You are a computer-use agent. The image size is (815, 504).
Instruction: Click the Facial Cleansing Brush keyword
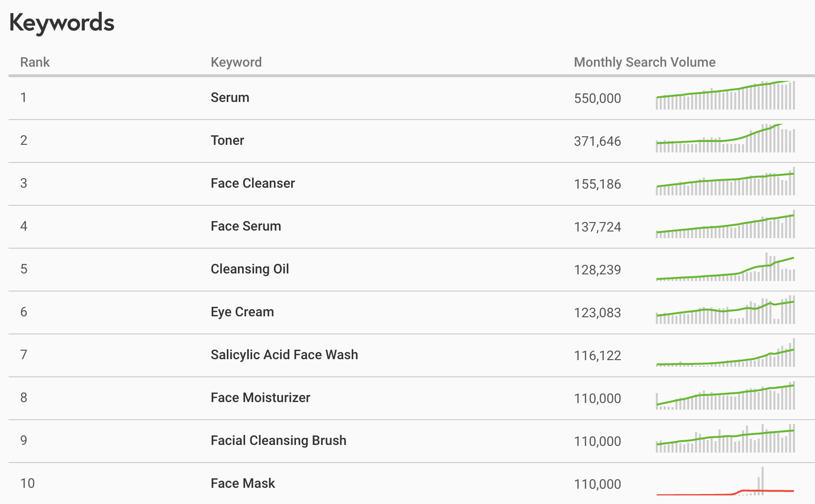[x=278, y=441]
